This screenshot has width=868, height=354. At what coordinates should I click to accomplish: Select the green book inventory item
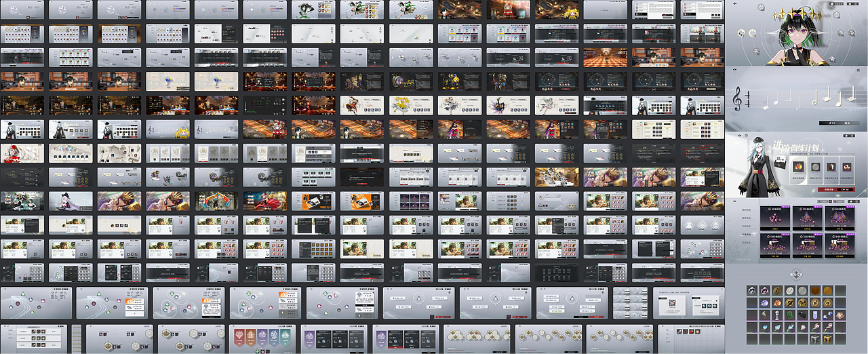790,315
